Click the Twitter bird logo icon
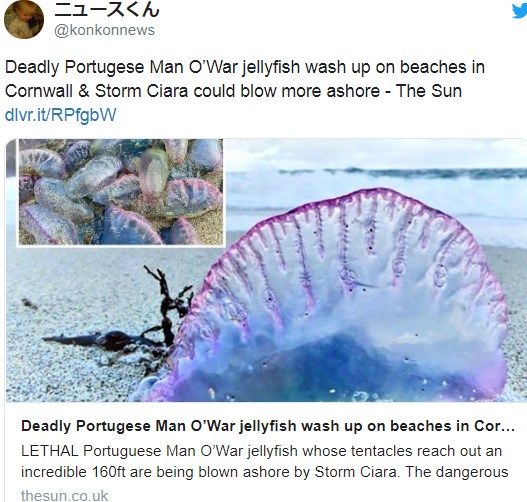 [520, 12]
